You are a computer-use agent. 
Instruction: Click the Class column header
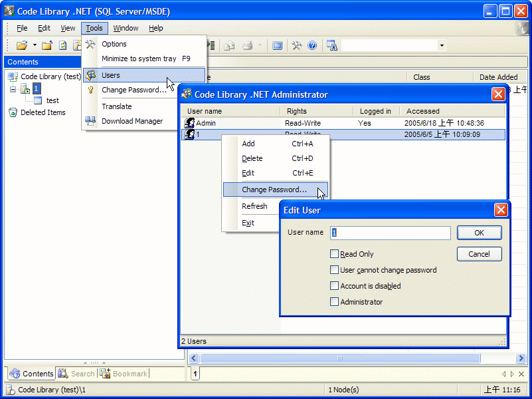coord(440,77)
